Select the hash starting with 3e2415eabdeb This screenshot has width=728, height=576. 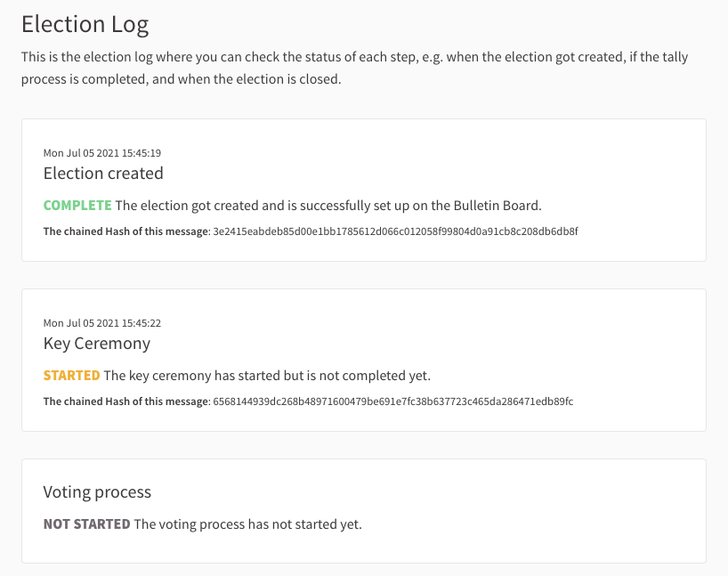tap(395, 231)
